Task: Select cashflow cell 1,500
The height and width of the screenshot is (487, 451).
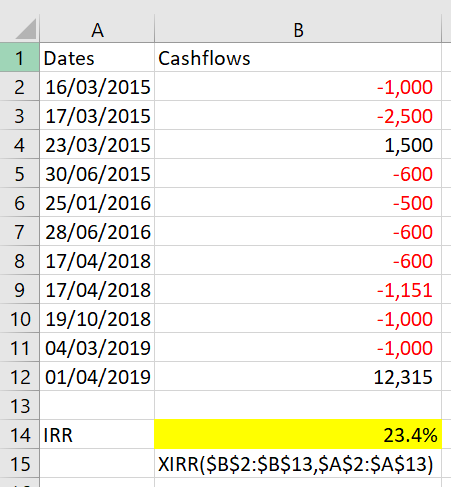Action: 298,144
